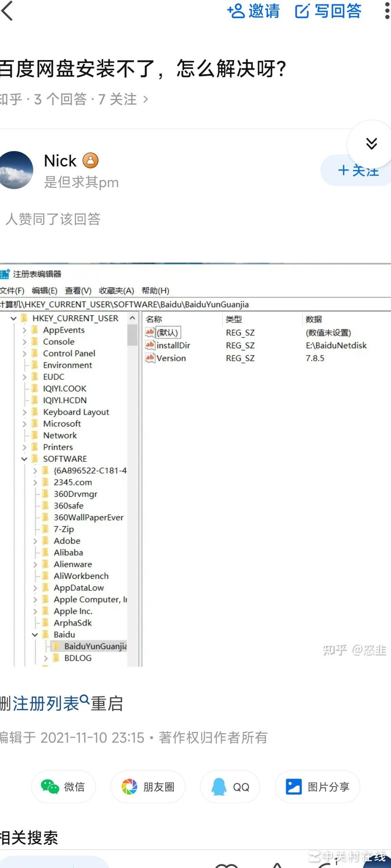391x868 pixels.
Task: Collapse the SOFTWARE key
Action: click(x=24, y=459)
